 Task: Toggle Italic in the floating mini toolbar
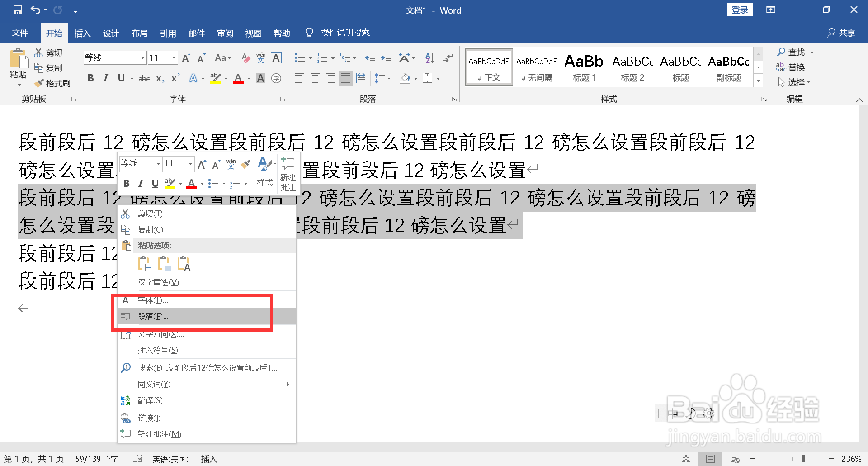click(141, 184)
